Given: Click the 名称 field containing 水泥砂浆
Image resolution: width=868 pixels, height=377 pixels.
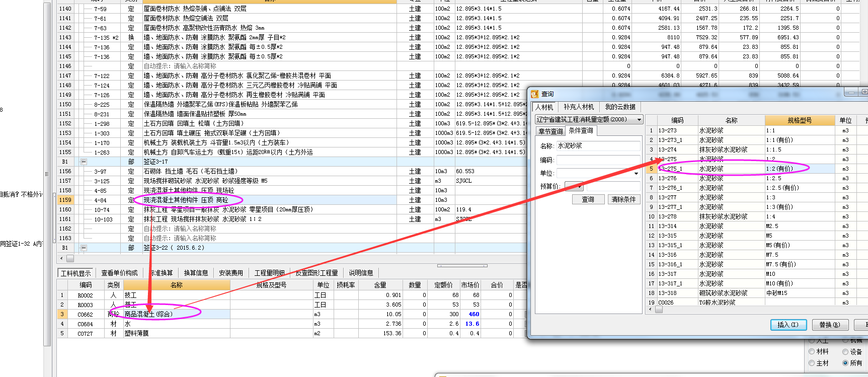Looking at the screenshot, I should point(598,146).
